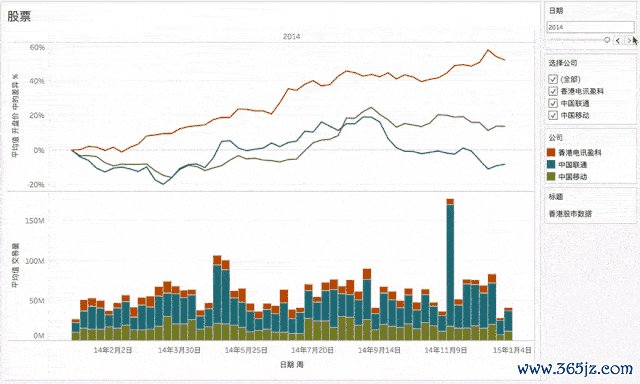Click the previous date arrow button
This screenshot has width=640, height=384.
[x=618, y=40]
